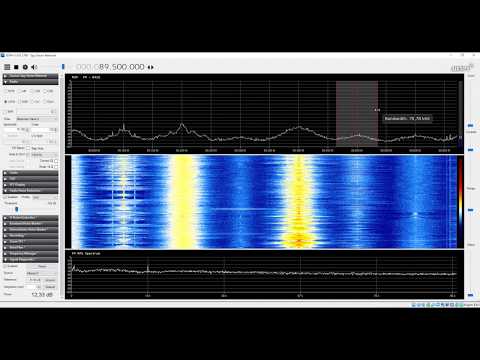Expand the AGC panel
Viewport: 480px width, 360px height.
pos(30,179)
